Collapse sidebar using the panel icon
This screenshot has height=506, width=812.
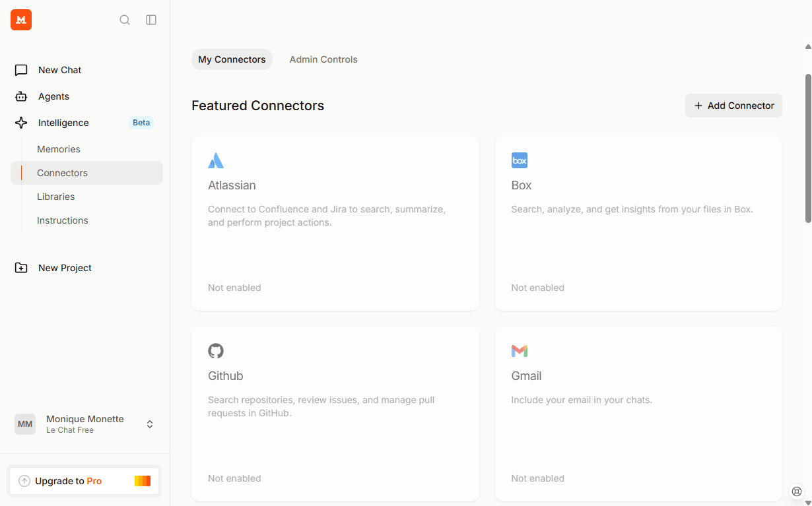point(151,20)
